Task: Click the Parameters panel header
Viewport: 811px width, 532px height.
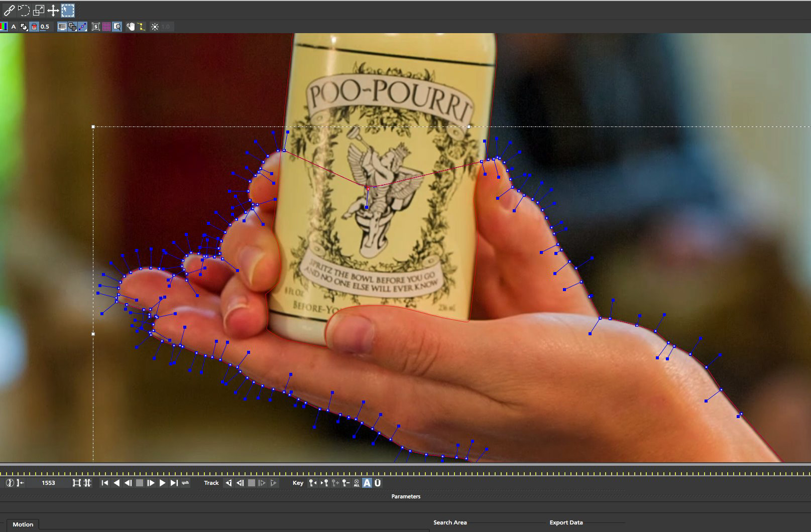Action: pyautogui.click(x=406, y=496)
